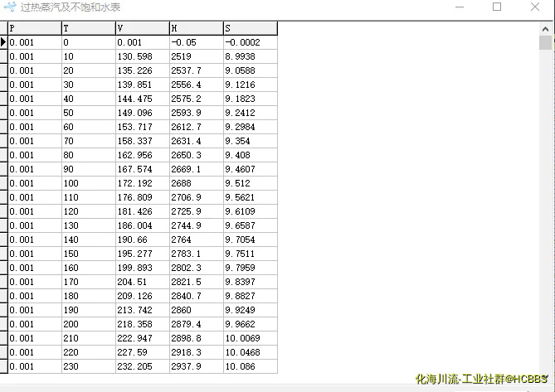The image size is (555, 392).
Task: Select H cell 2537.7
Action: pyautogui.click(x=197, y=70)
